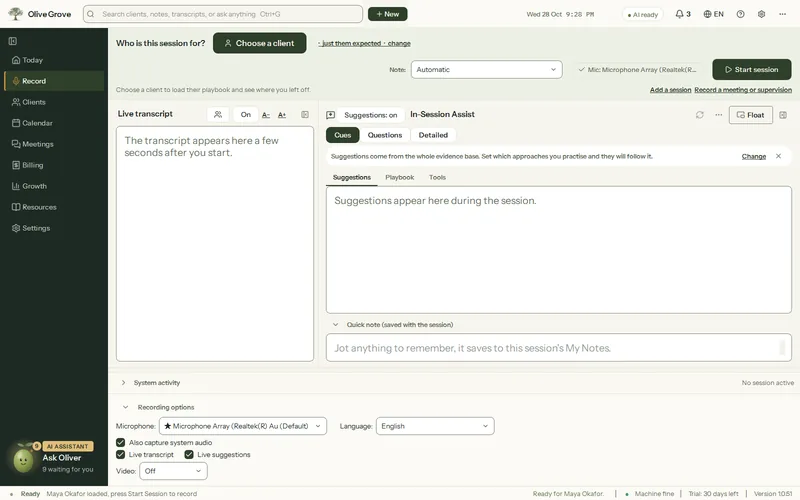Viewport: 800px width, 500px height.
Task: Select the Cues mode
Action: (343, 135)
